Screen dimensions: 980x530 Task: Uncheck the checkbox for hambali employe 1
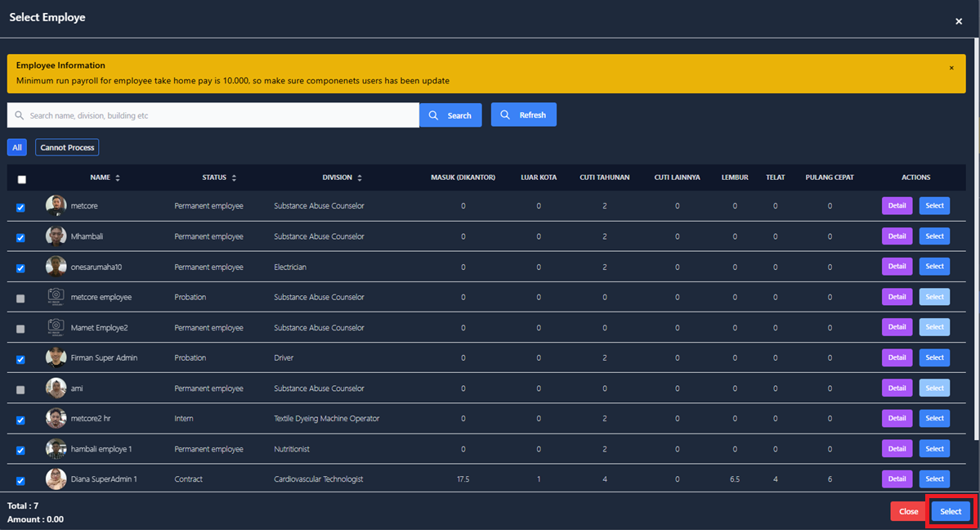pos(20,451)
